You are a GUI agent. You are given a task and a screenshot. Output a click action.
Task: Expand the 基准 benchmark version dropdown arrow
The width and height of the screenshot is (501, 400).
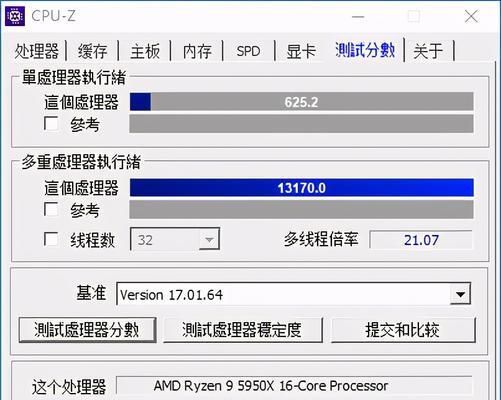pos(460,294)
